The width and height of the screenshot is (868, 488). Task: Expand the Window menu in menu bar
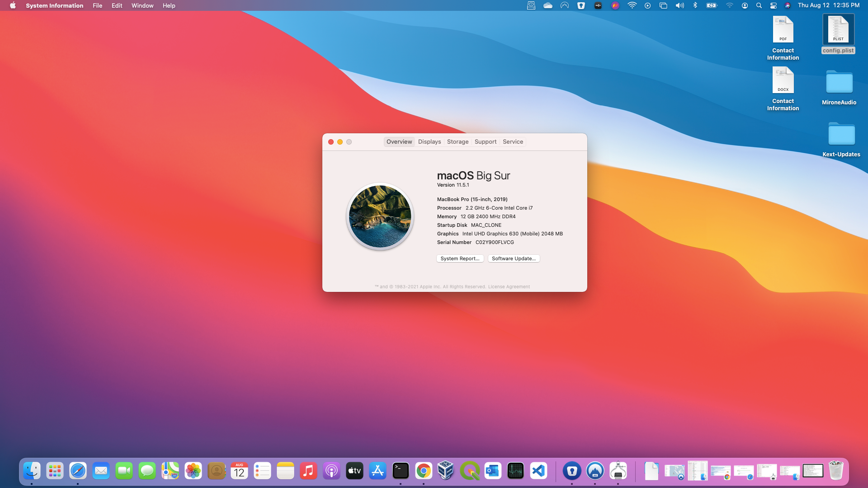click(x=142, y=5)
